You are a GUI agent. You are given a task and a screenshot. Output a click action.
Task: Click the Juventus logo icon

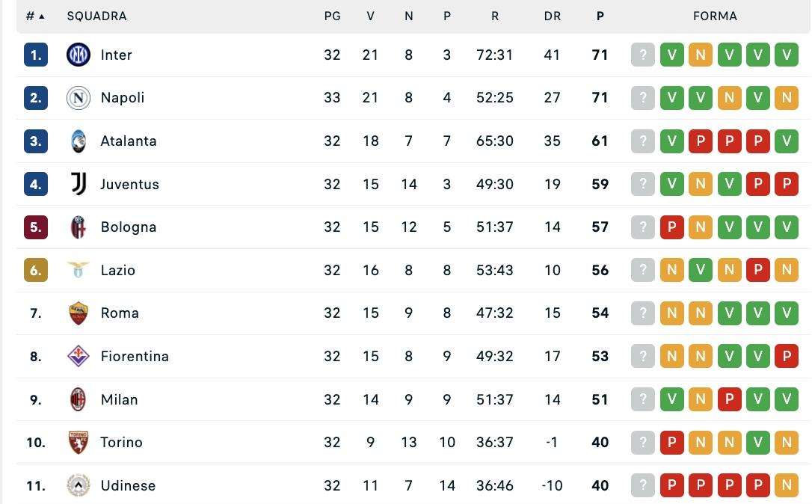[x=79, y=184]
